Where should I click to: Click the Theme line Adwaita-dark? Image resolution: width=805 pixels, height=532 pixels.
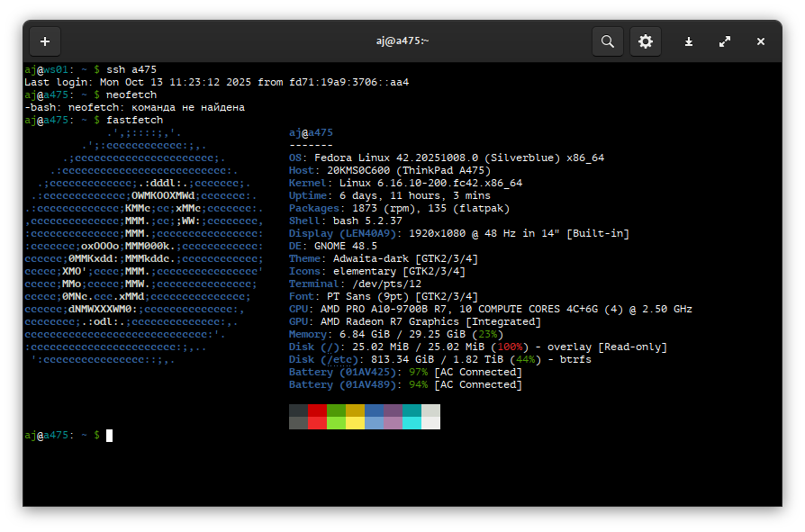pyautogui.click(x=384, y=258)
